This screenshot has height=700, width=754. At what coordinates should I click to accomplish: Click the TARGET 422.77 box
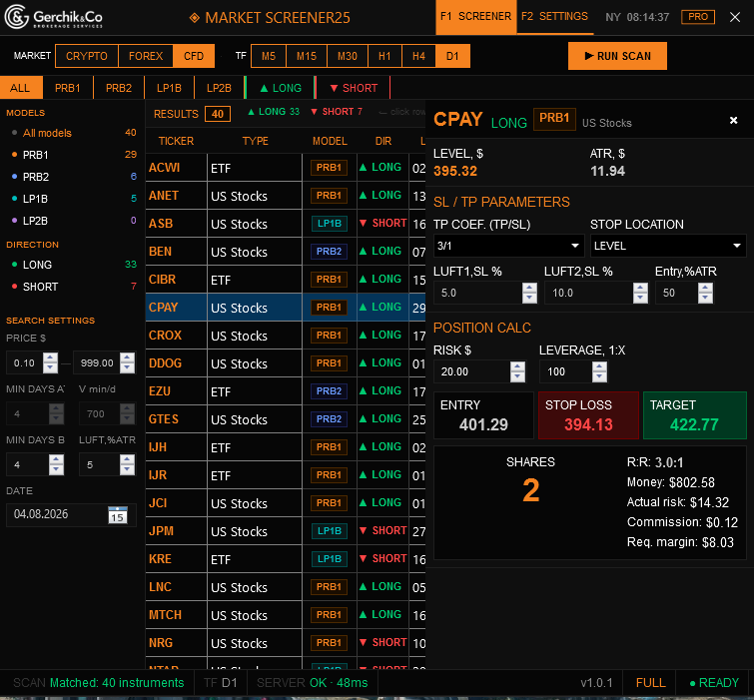(x=694, y=415)
